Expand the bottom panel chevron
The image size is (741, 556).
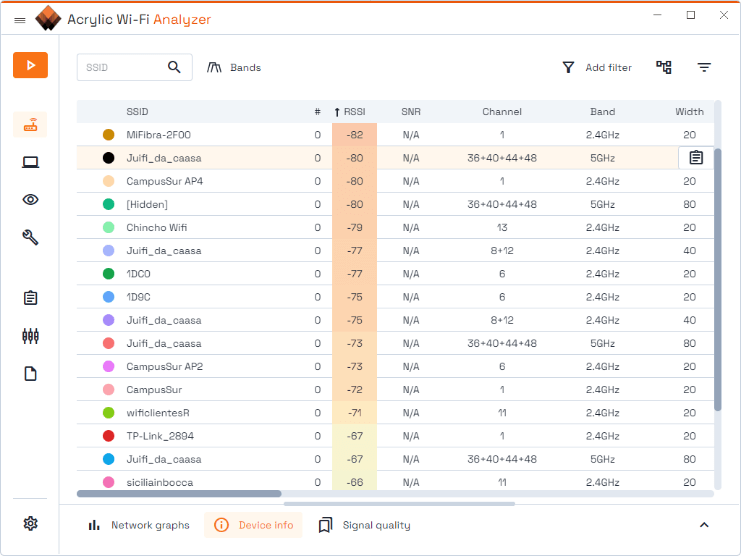pos(703,525)
